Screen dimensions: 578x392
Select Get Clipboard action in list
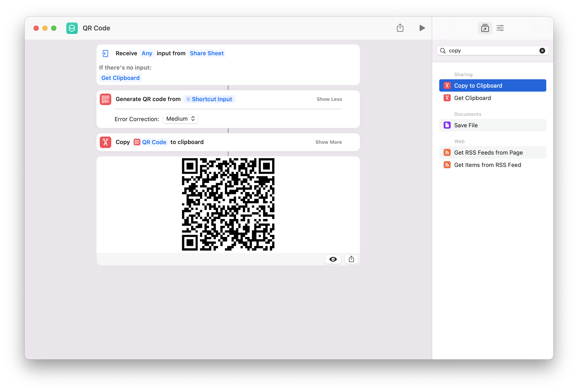pos(493,98)
